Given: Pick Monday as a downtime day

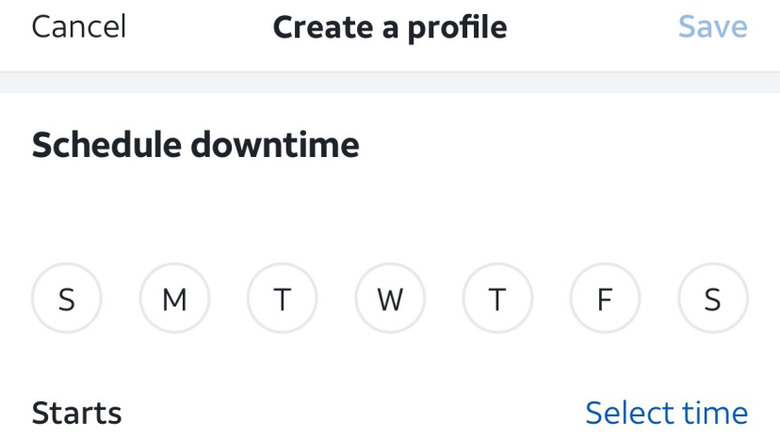Looking at the screenshot, I should [175, 298].
